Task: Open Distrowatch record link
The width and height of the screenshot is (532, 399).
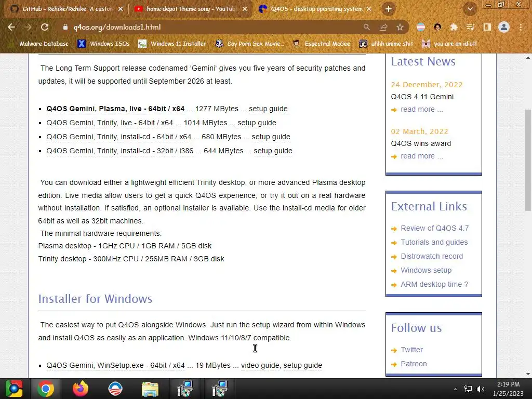Action: (x=432, y=256)
